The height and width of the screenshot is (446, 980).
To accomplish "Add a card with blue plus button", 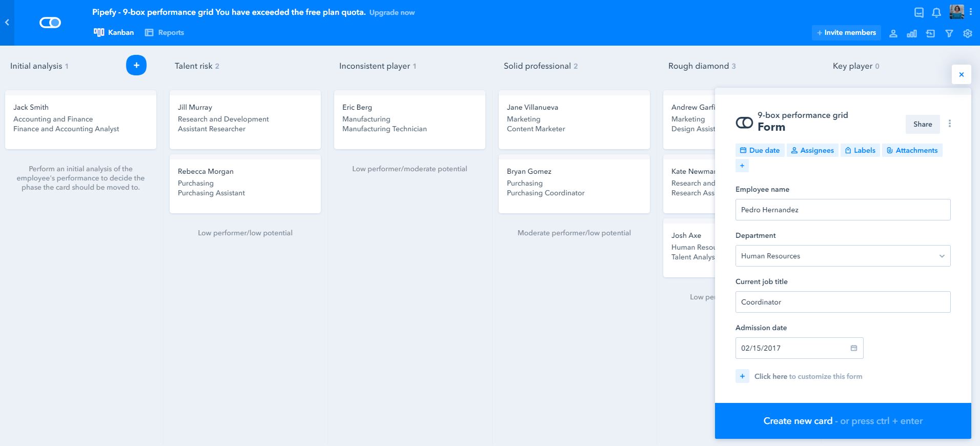I will (x=136, y=65).
